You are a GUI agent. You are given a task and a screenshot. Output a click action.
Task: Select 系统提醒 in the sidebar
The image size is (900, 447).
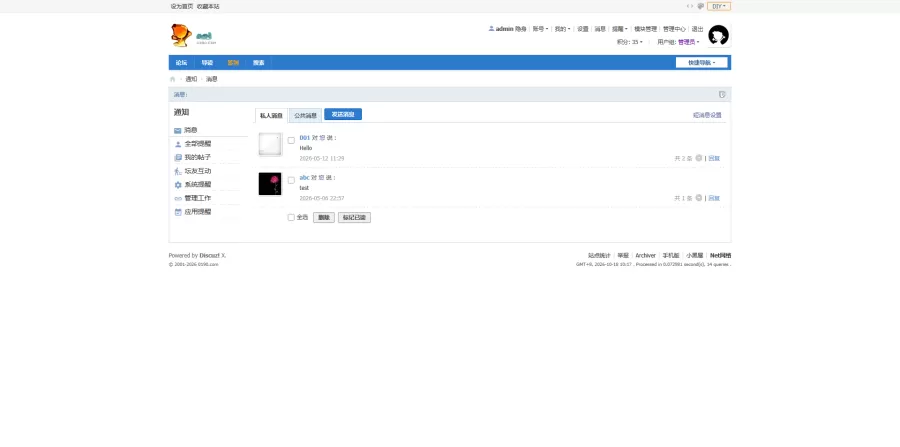click(x=197, y=185)
